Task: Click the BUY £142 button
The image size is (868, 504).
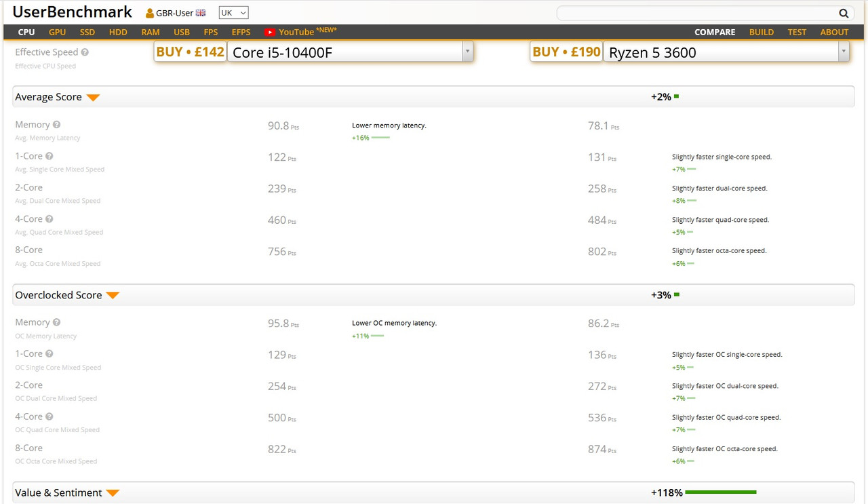Action: [191, 52]
